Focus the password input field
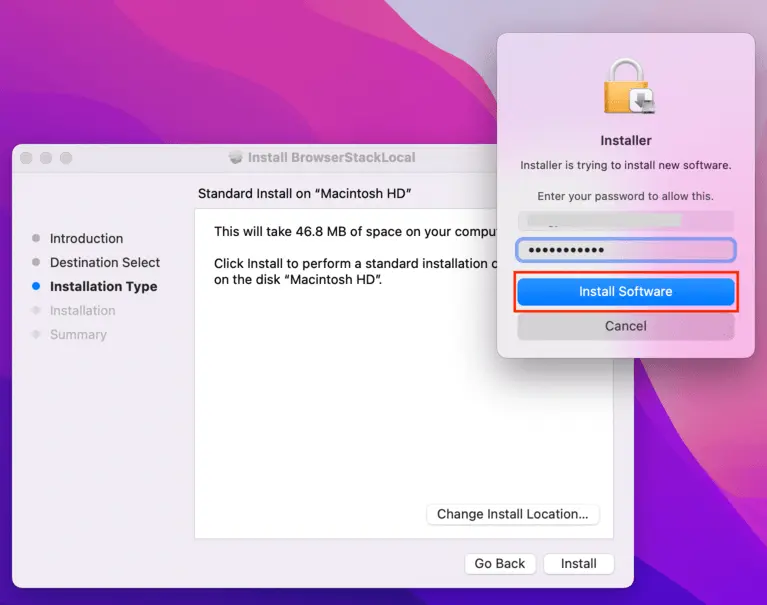Viewport: 767px width, 605px height. (625, 250)
